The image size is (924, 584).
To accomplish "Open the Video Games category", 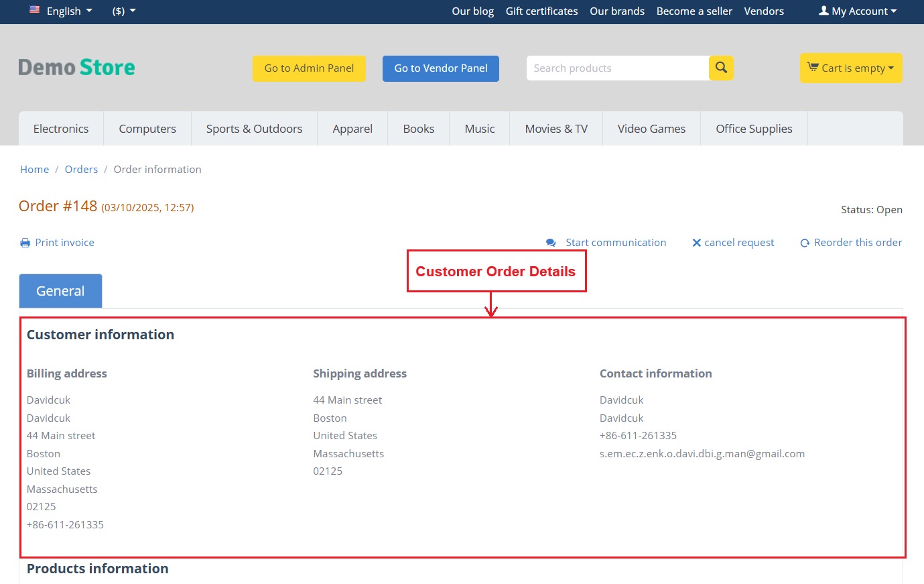I will 651,129.
